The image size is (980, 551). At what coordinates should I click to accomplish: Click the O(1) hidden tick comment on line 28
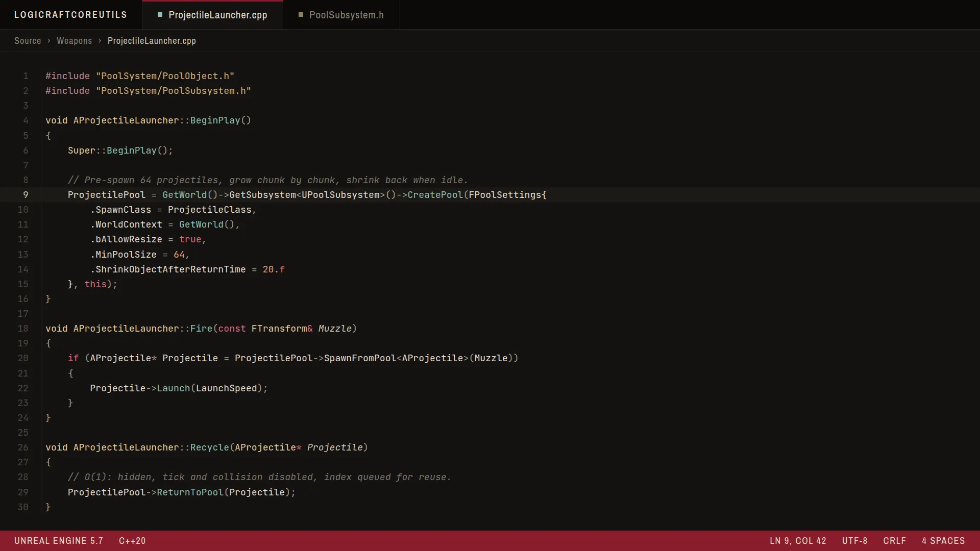[x=259, y=477]
